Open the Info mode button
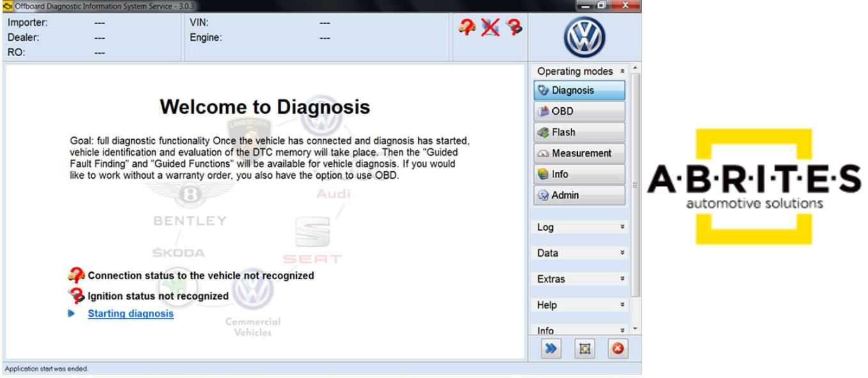The image size is (868, 378). point(579,174)
